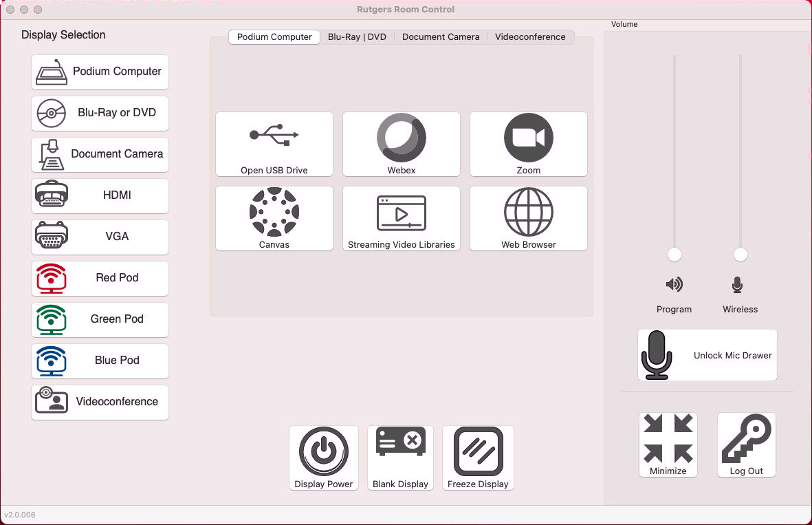Click the Program volume slider knob
Screen dimensions: 812x525
(x=674, y=255)
